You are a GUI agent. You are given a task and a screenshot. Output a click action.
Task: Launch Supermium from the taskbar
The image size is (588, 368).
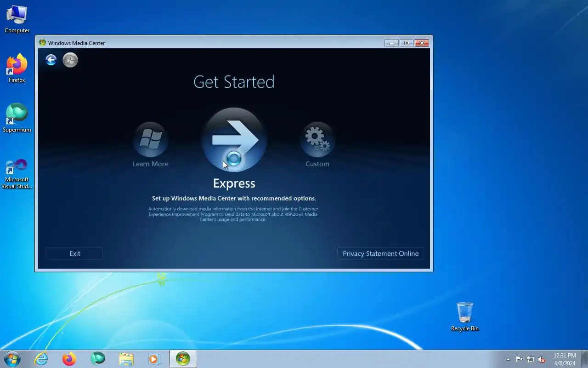pyautogui.click(x=98, y=359)
